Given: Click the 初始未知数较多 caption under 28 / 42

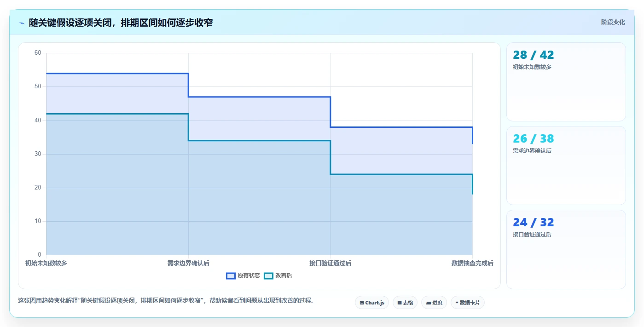Looking at the screenshot, I should coord(532,67).
